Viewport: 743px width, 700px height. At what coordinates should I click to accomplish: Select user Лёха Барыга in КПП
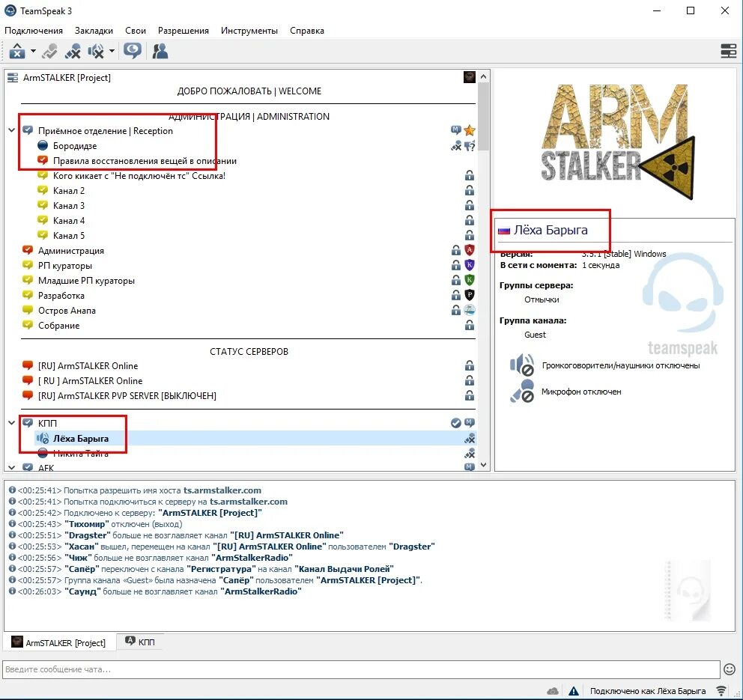click(81, 439)
